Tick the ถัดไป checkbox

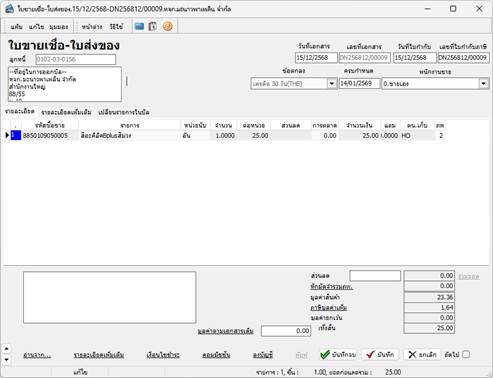pyautogui.click(x=466, y=355)
